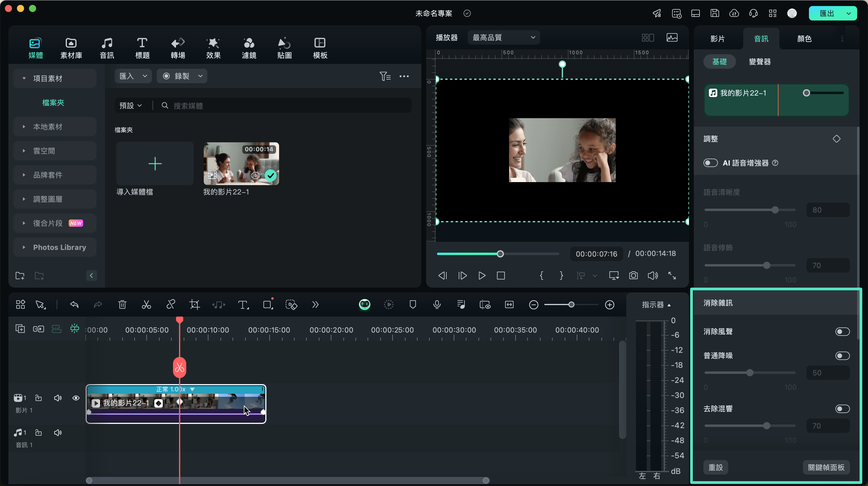This screenshot has width=868, height=486.
Task: Click the 關鍵幀面板 button
Action: click(826, 467)
